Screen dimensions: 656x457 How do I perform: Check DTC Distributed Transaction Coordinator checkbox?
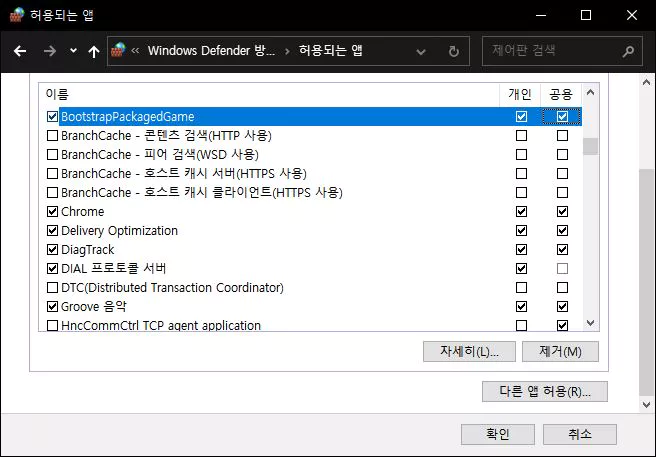(x=52, y=288)
